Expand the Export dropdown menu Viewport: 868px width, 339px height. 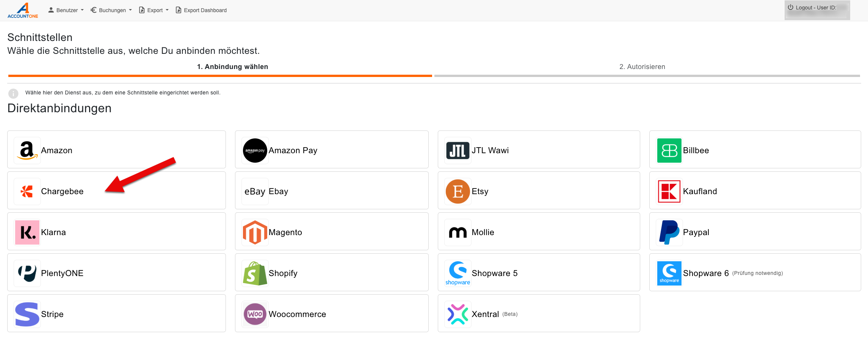tap(154, 10)
